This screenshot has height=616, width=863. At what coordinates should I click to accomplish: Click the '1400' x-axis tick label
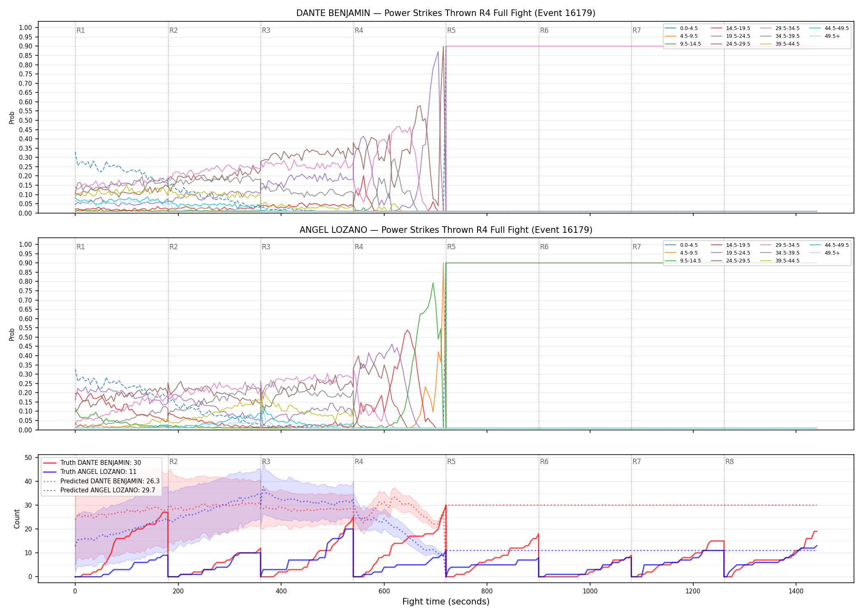click(796, 591)
